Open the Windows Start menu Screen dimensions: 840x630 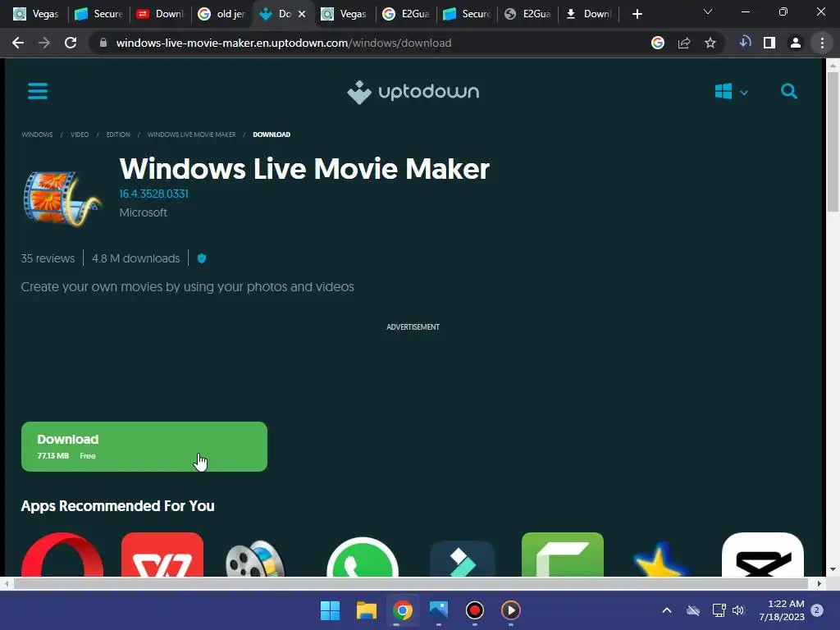tap(330, 610)
